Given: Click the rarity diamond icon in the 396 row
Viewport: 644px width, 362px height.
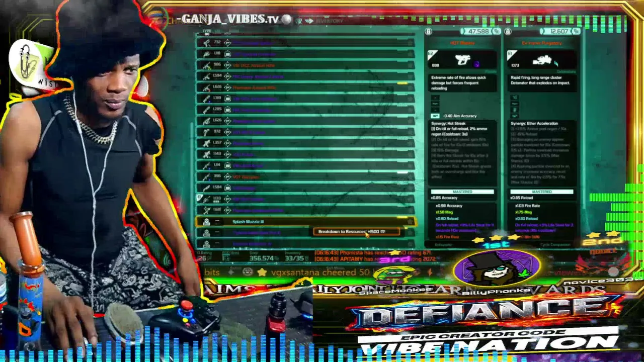Looking at the screenshot, I should click(227, 176).
